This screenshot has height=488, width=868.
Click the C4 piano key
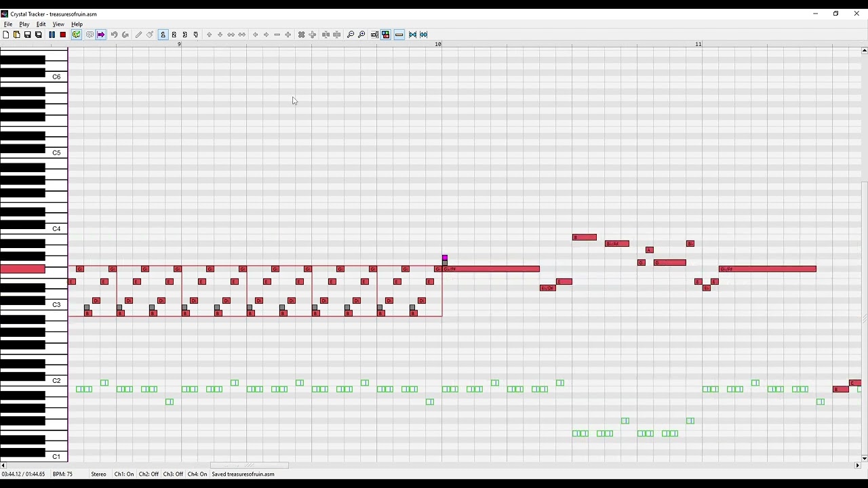56,229
